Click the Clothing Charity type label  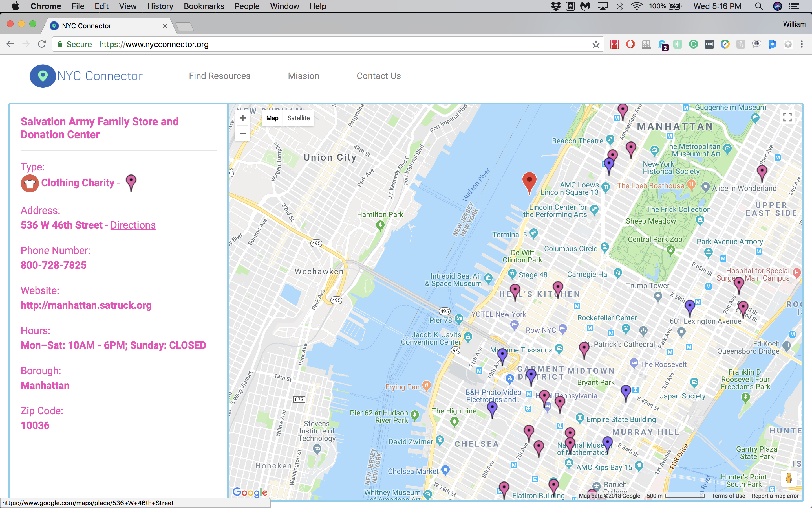pos(78,183)
